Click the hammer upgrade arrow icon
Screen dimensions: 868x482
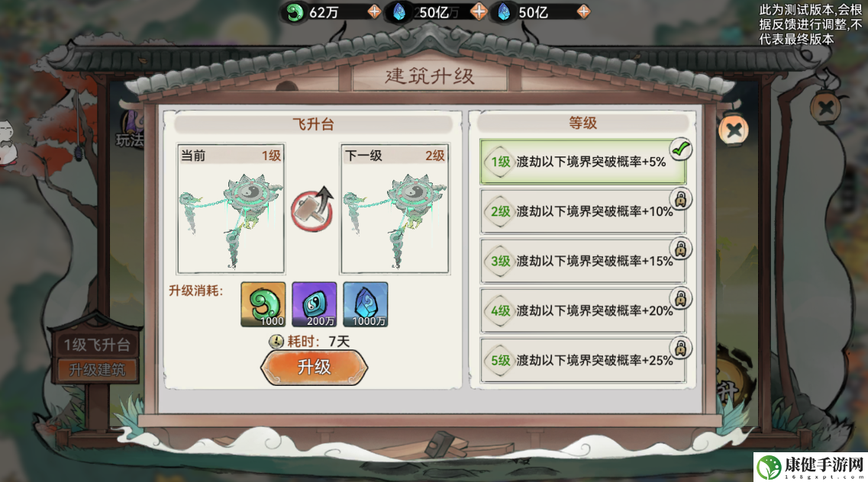click(313, 210)
